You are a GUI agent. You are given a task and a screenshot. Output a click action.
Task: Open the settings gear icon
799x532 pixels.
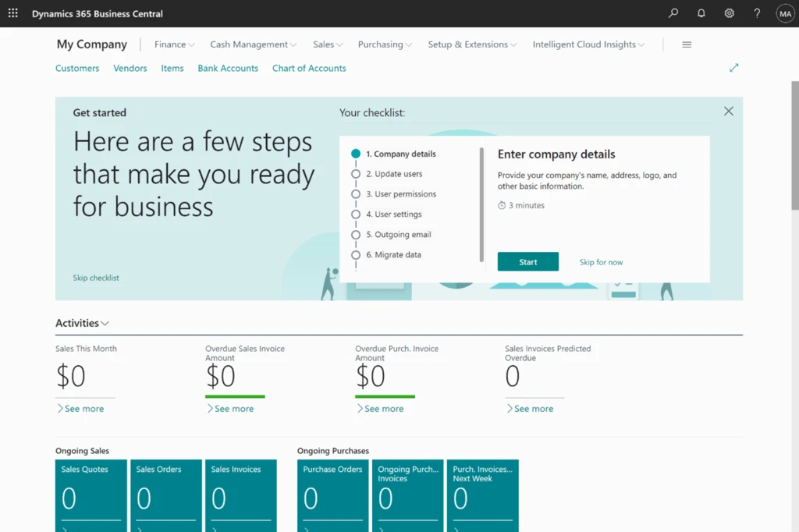pyautogui.click(x=729, y=13)
